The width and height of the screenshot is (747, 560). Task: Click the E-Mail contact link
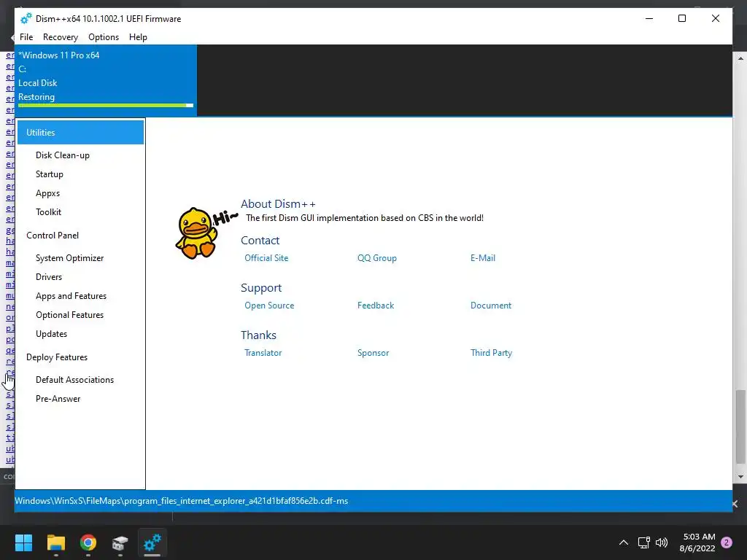(x=483, y=258)
